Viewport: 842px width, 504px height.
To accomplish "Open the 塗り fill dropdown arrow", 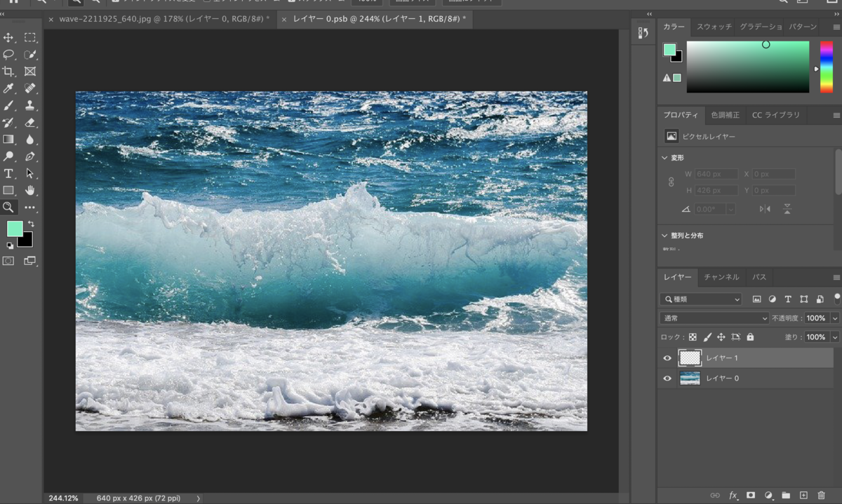I will pos(835,337).
